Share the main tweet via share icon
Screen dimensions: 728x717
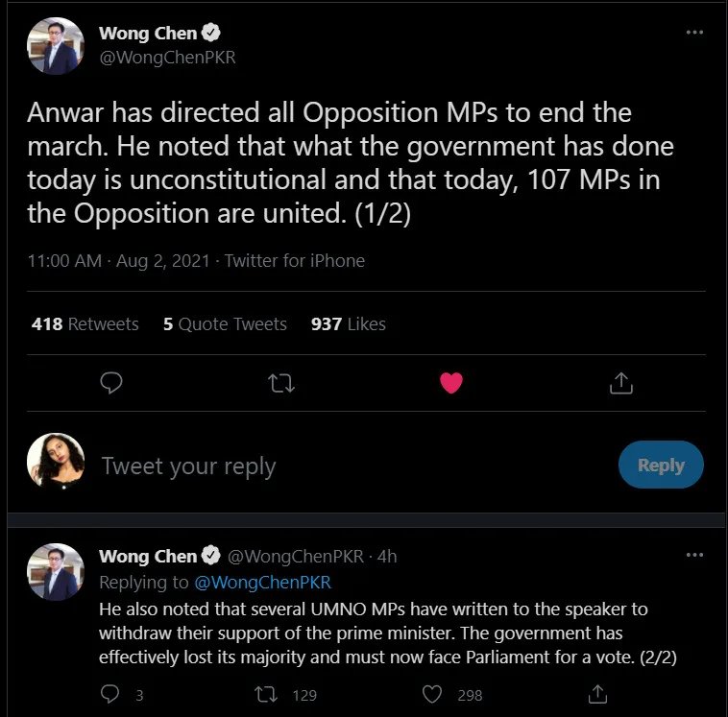coord(621,383)
